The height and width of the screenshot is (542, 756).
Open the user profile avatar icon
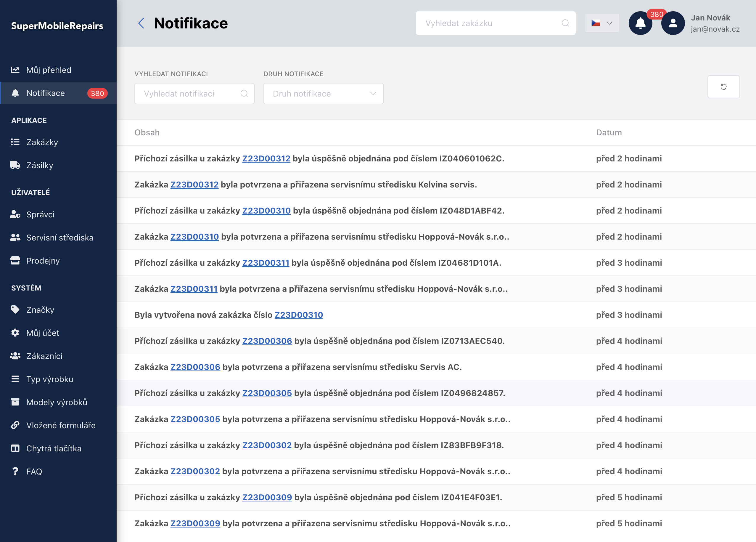(x=673, y=23)
